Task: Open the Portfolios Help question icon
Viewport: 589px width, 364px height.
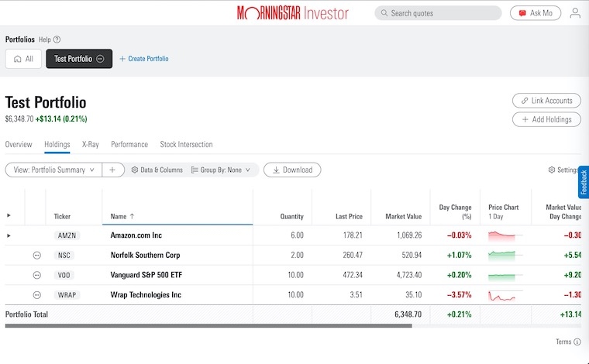Action: point(57,39)
